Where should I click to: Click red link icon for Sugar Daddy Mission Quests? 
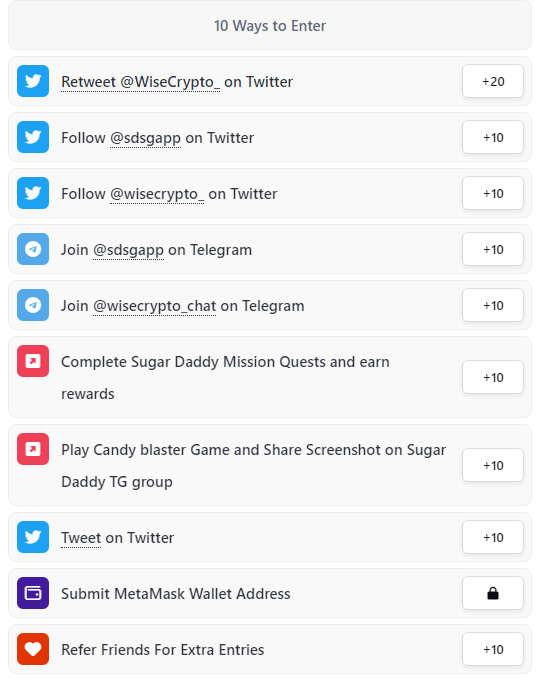[x=33, y=361]
